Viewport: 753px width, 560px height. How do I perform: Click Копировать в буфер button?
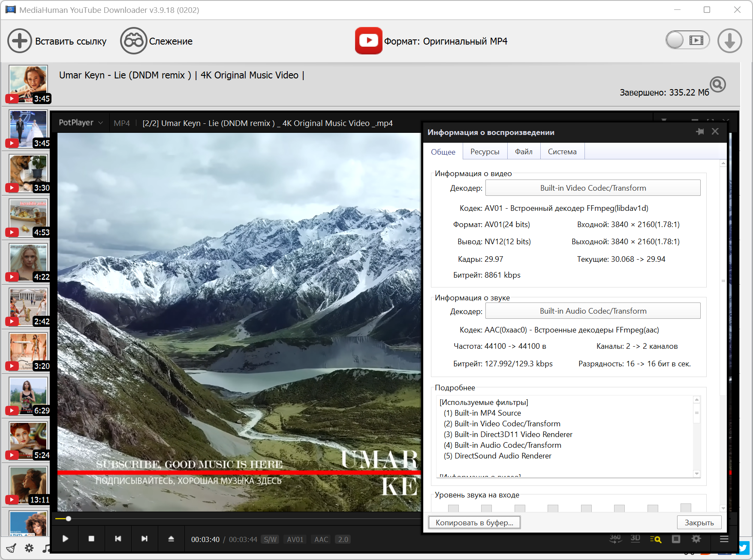click(474, 522)
